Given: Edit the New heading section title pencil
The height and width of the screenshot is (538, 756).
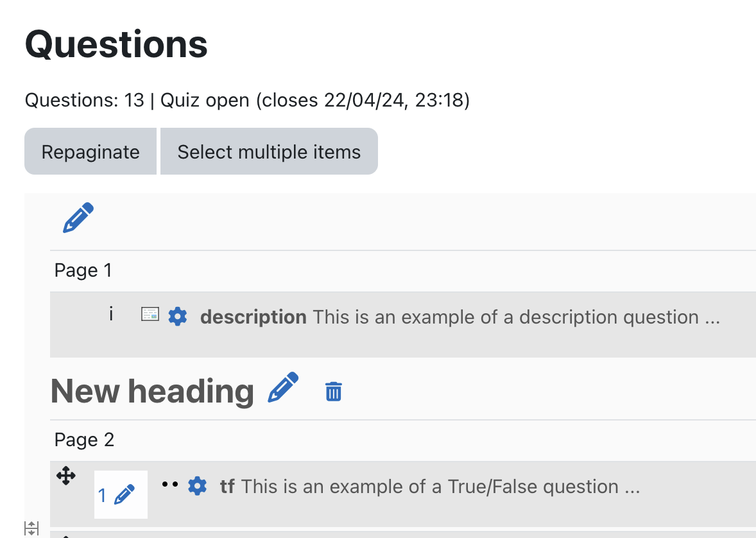Looking at the screenshot, I should [x=283, y=387].
